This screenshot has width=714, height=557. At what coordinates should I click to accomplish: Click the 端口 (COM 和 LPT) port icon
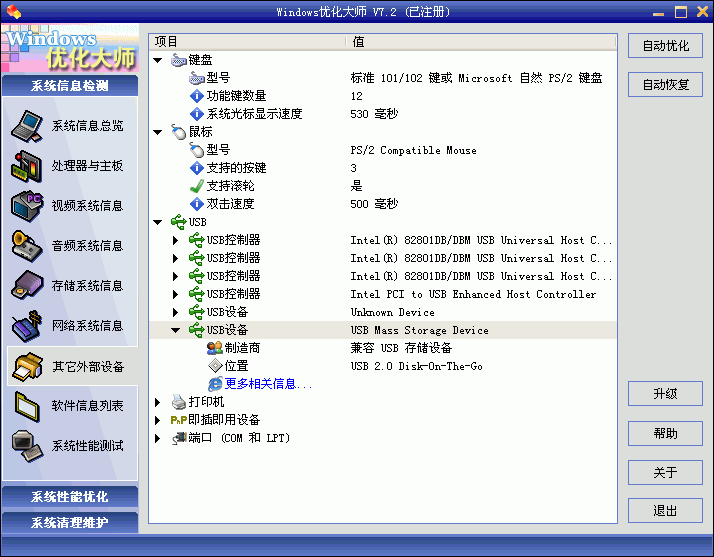[x=179, y=438]
